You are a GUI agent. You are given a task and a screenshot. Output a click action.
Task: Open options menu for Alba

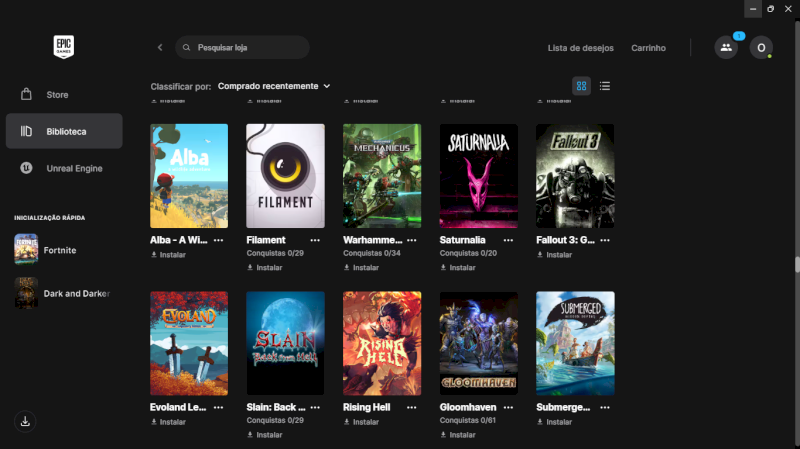pyautogui.click(x=218, y=240)
